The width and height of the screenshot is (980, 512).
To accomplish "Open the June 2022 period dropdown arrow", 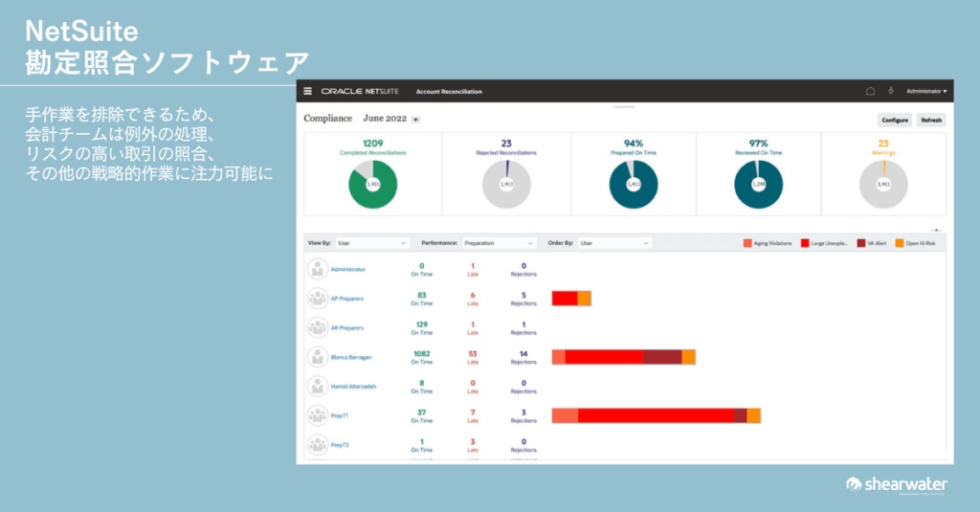I will tap(415, 120).
